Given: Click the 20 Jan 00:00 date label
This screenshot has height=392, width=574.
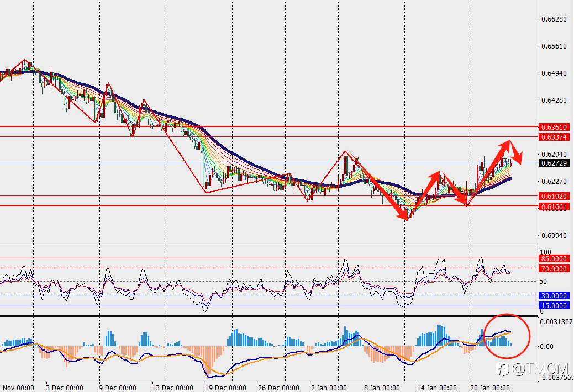Looking at the screenshot, I should (x=490, y=388).
